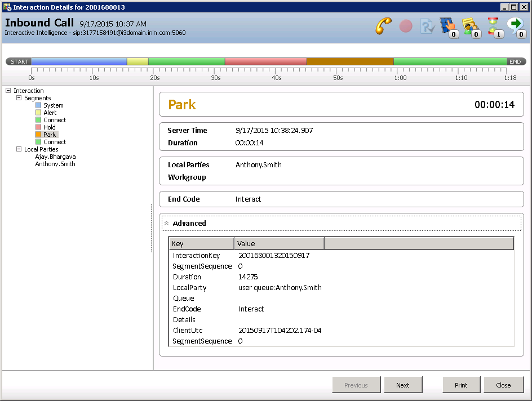Image resolution: width=532 pixels, height=401 pixels.
Task: Click the yellow Alert segment on the timeline
Action: coord(138,61)
